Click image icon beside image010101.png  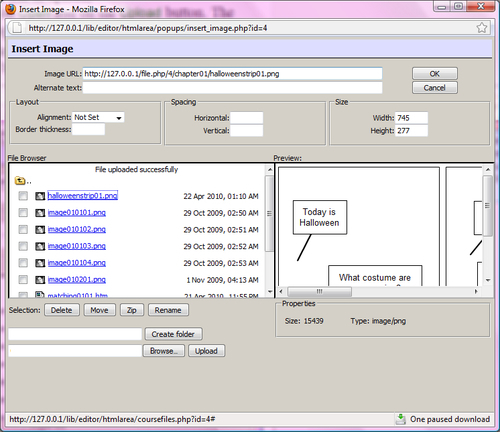coord(40,213)
